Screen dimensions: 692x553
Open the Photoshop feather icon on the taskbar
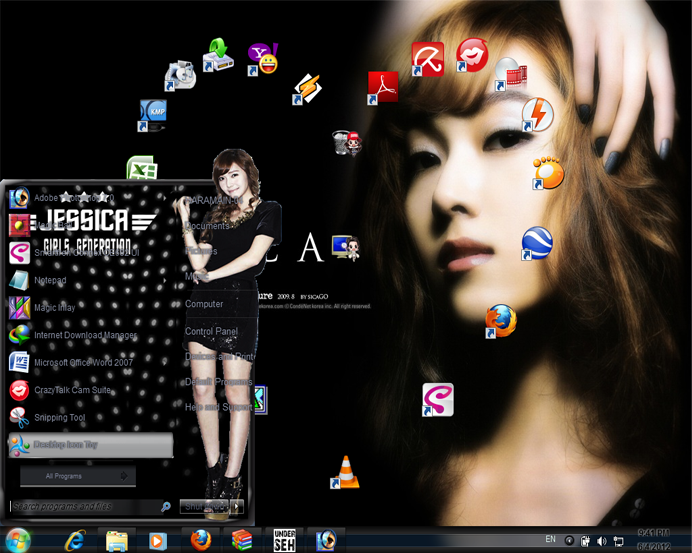tap(326, 540)
